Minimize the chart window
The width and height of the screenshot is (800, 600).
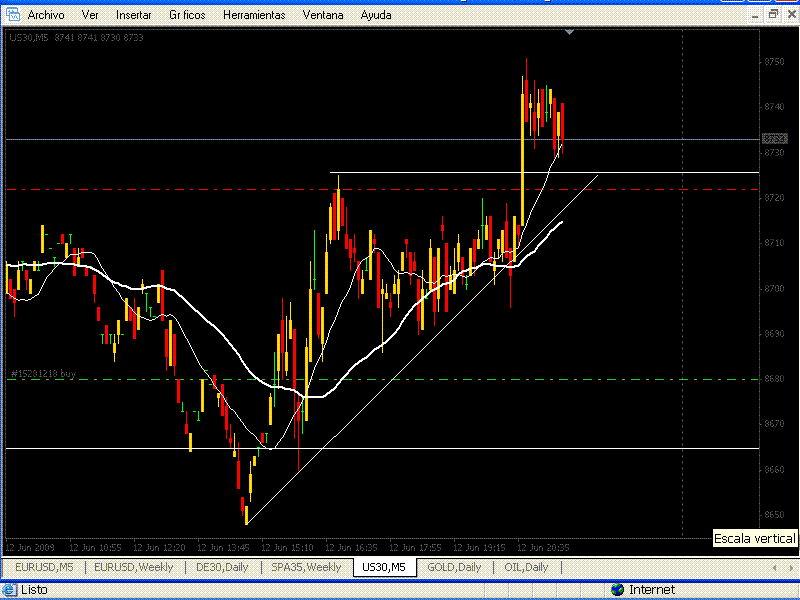coord(755,15)
